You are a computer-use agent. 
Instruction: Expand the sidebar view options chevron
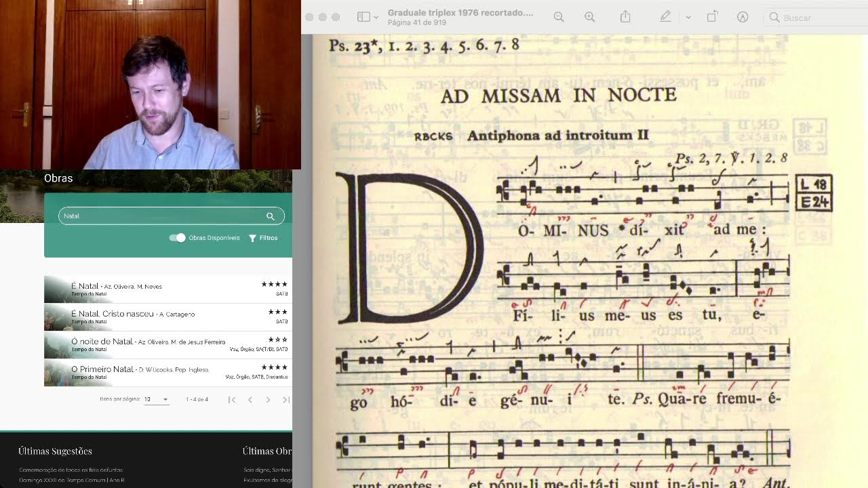[376, 18]
